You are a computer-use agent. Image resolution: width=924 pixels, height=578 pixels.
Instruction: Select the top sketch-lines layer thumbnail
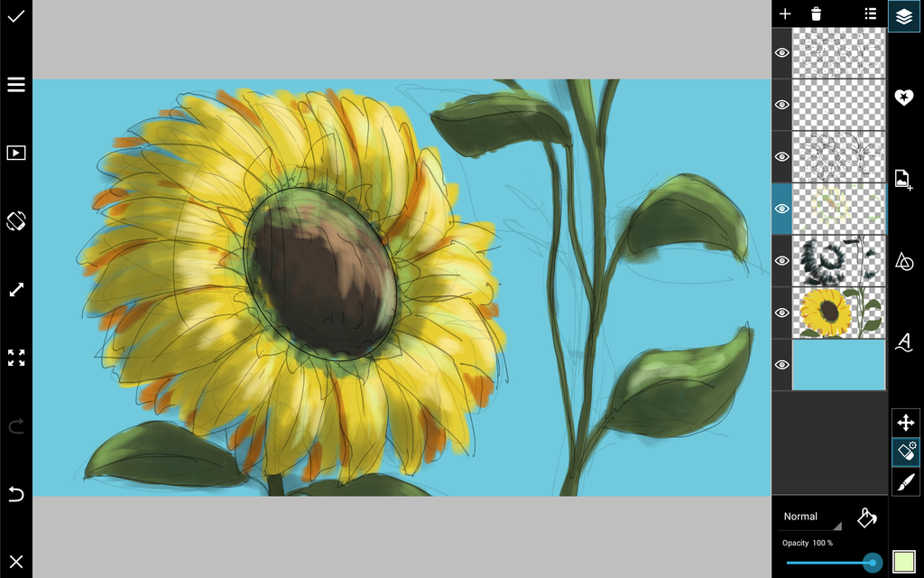pyautogui.click(x=838, y=52)
